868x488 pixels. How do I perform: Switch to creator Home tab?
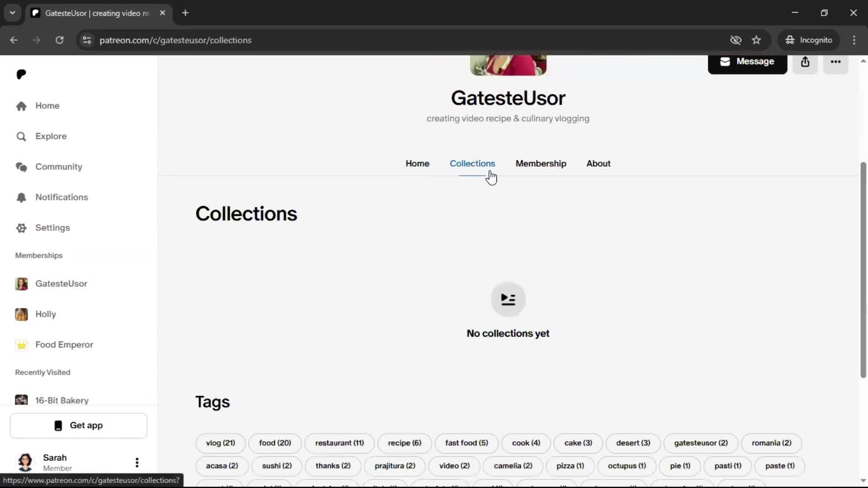417,164
